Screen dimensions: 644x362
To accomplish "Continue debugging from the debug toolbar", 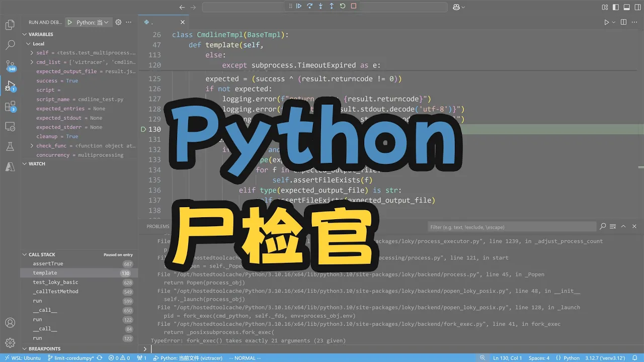I will pos(298,6).
